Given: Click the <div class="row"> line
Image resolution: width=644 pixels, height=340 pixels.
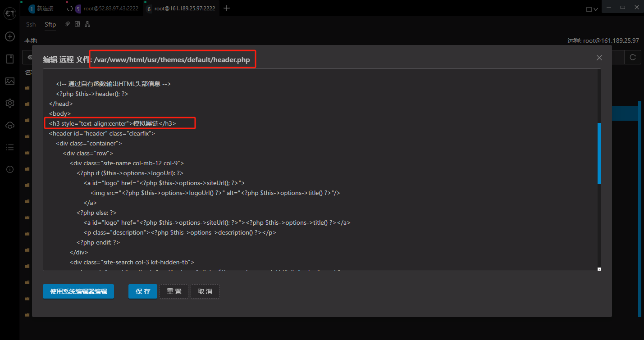Looking at the screenshot, I should (88, 153).
